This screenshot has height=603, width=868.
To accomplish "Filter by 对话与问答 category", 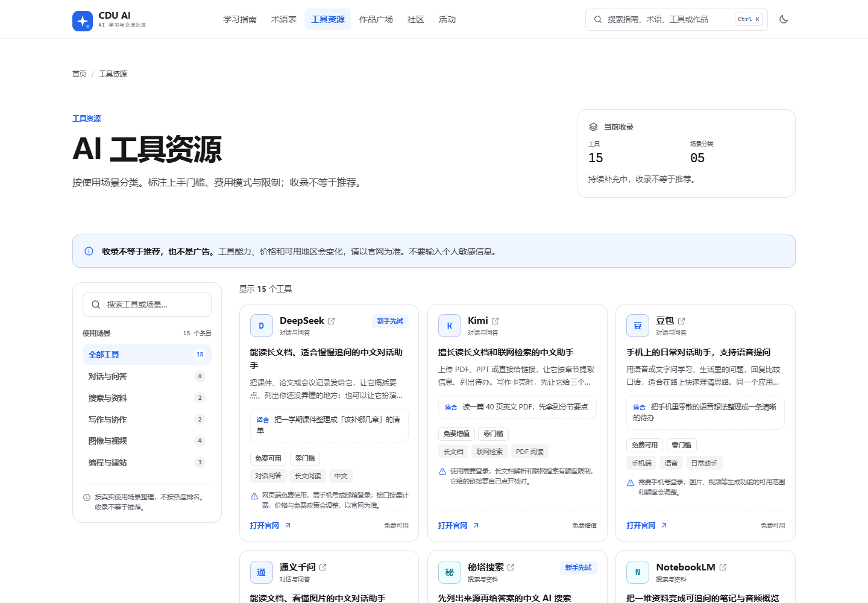I will [x=147, y=376].
